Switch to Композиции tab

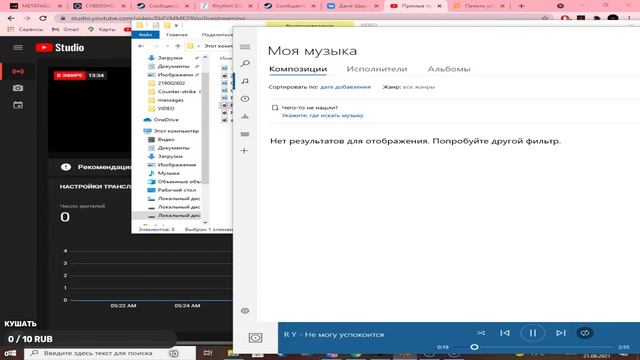[x=298, y=69]
